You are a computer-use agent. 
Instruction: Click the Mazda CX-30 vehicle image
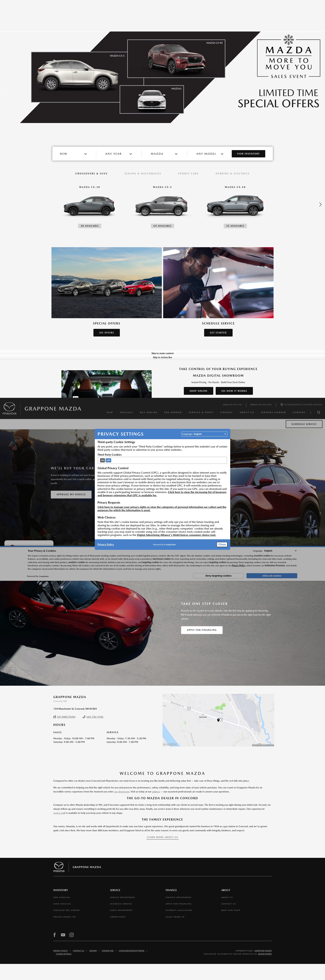pyautogui.click(x=89, y=206)
